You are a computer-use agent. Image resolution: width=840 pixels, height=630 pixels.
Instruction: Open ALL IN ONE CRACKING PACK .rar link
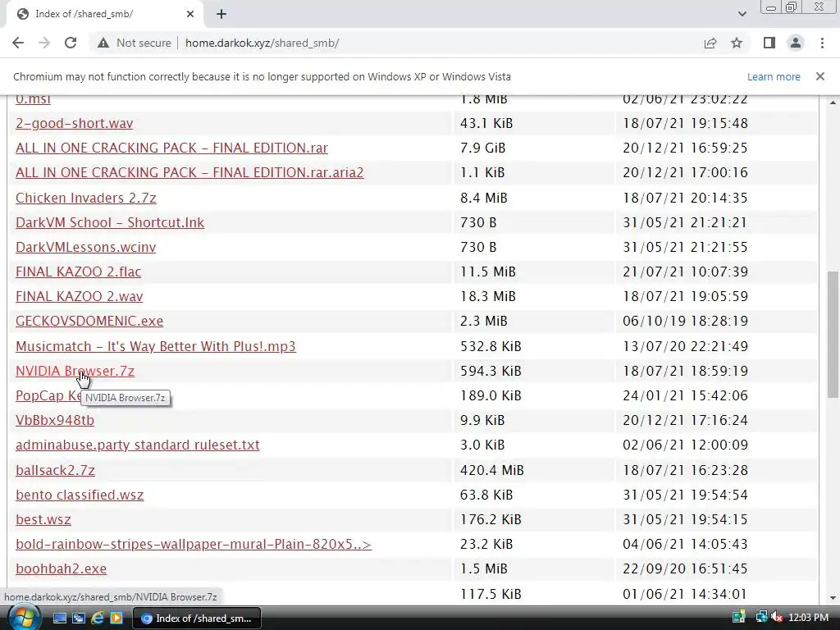(171, 148)
